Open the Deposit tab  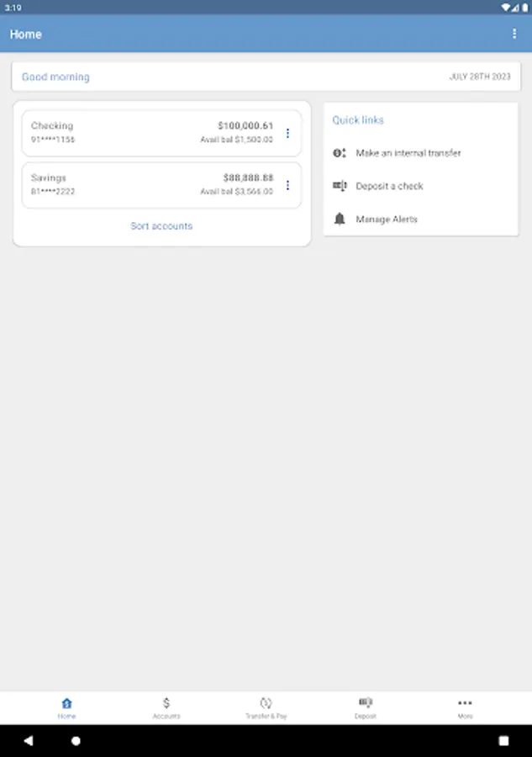(x=366, y=707)
